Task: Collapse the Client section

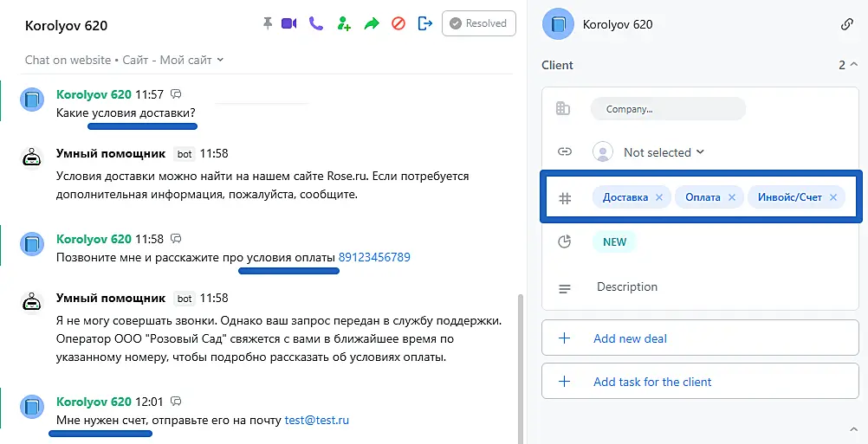Action: [854, 65]
